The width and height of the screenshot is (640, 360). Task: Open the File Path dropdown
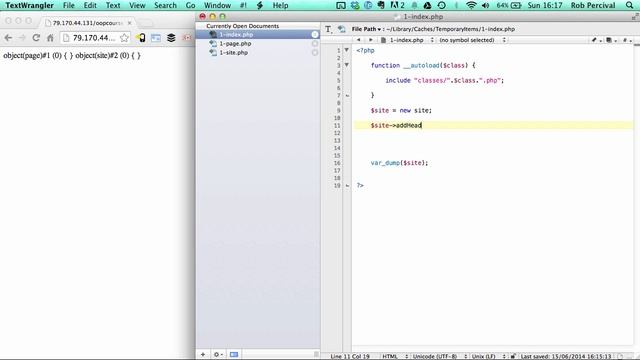366,29
